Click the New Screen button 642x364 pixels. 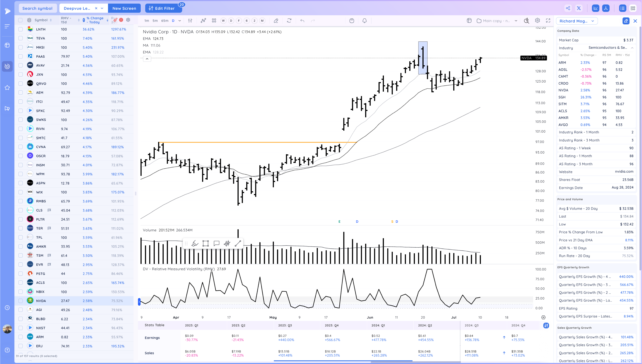124,8
